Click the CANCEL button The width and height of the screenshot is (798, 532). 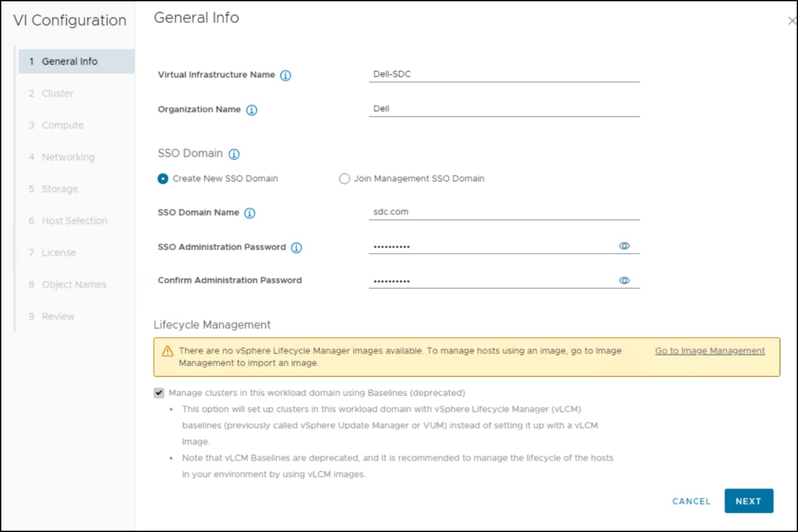(691, 501)
